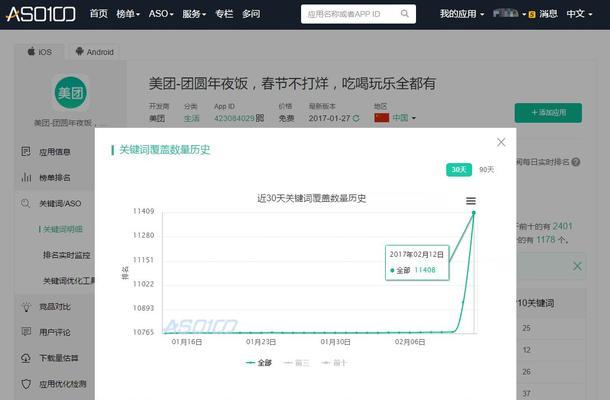Open 竞品对比 sidebar item

click(55, 307)
